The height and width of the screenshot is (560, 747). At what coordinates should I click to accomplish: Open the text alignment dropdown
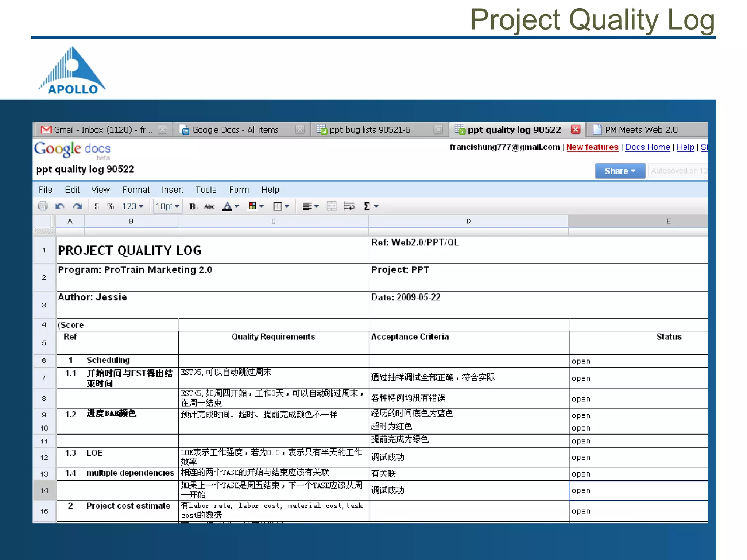coord(310,206)
